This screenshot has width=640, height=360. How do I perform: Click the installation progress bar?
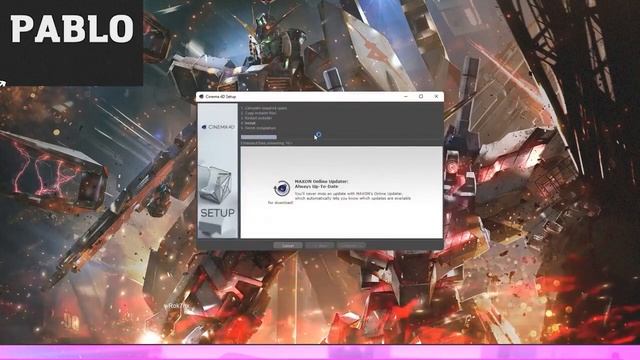click(x=259, y=137)
